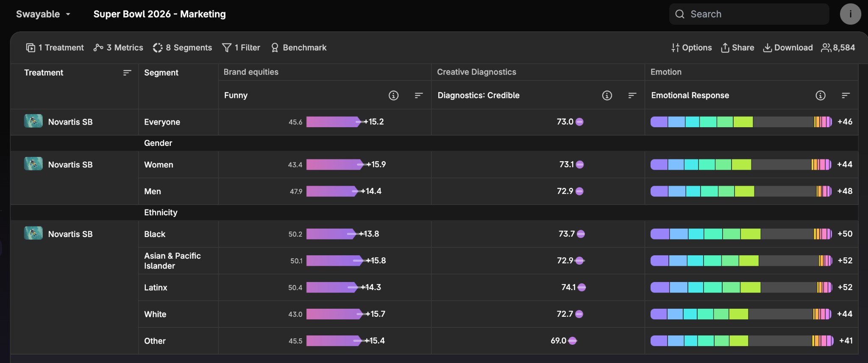This screenshot has height=363, width=868.
Task: Click the info icon beside Diagnostics: Credible
Action: tap(607, 95)
